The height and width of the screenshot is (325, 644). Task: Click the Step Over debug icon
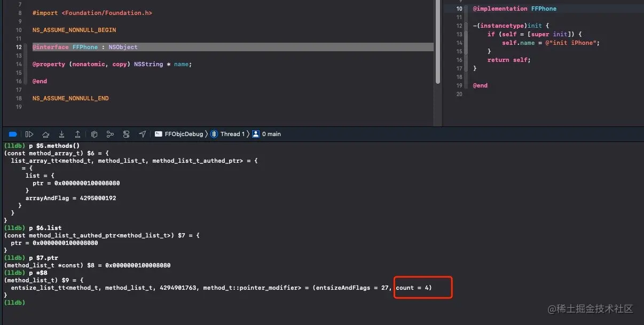46,134
